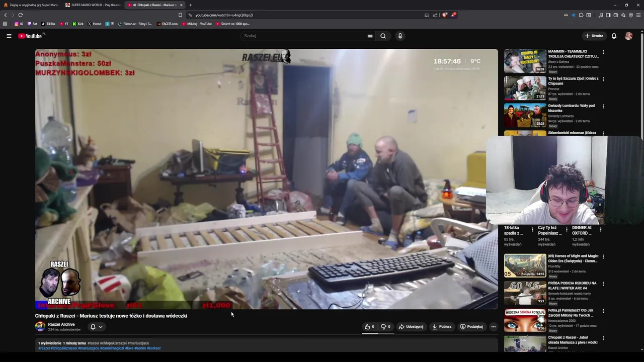Open the Leo AI sparkle icon
644x362 pixels.
[x=623, y=15]
